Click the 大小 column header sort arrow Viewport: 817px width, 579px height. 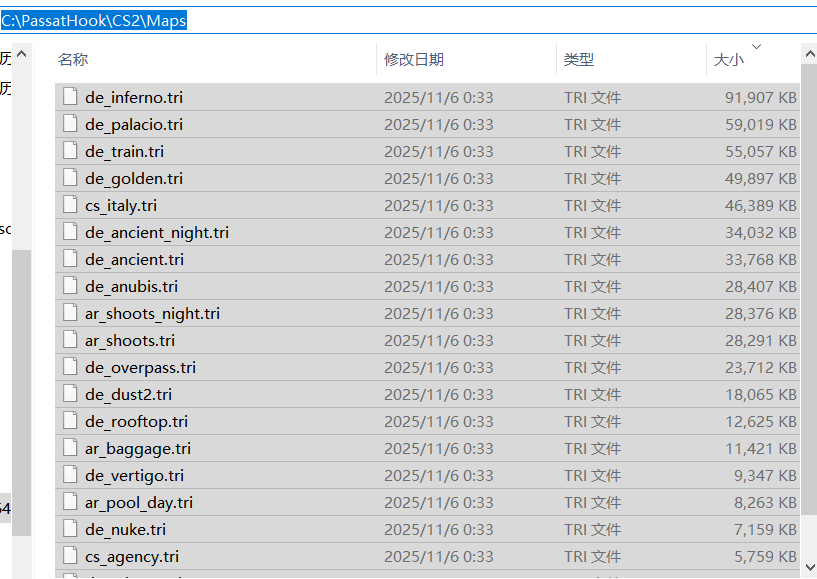pos(756,47)
